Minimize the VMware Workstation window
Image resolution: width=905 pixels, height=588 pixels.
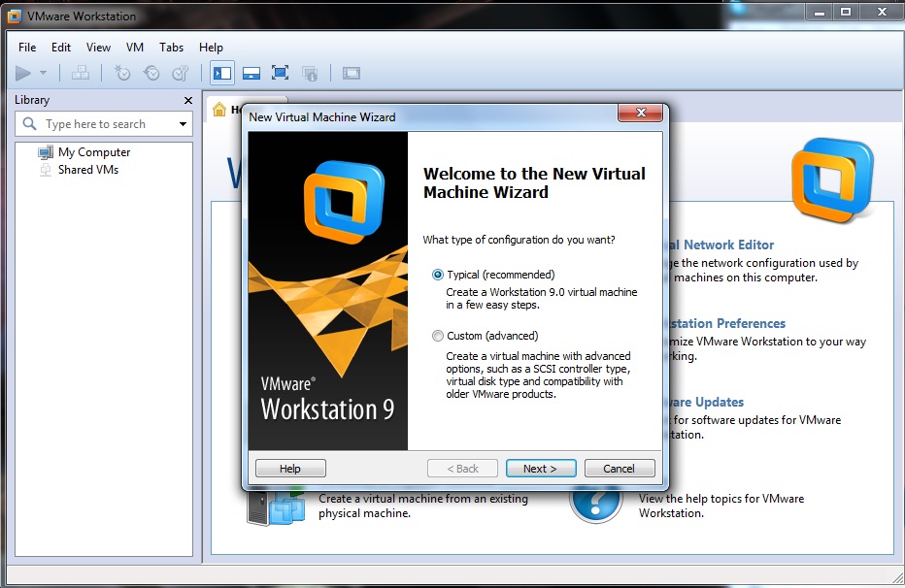(820, 12)
